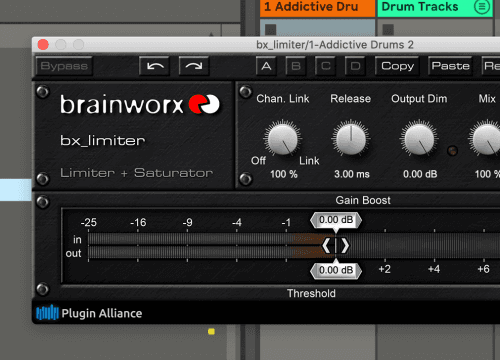Close the bx_limiter plugin window
This screenshot has width=500, height=360.
pyautogui.click(x=43, y=44)
